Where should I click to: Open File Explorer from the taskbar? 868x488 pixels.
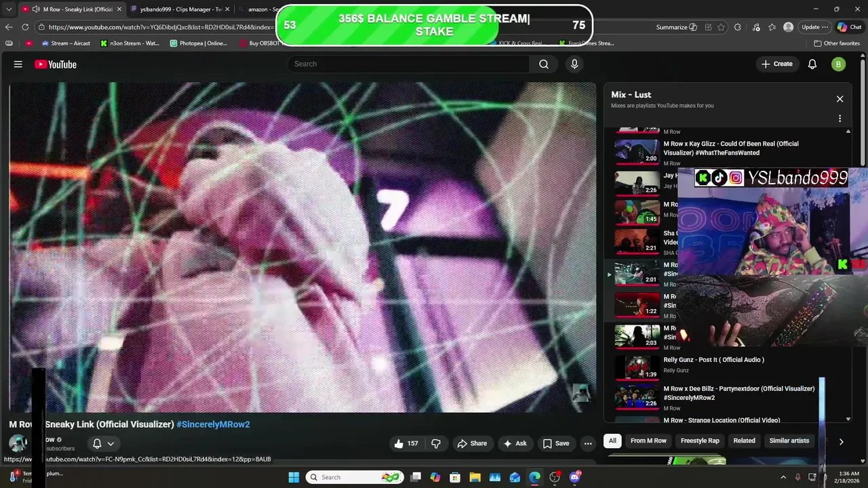click(x=475, y=477)
